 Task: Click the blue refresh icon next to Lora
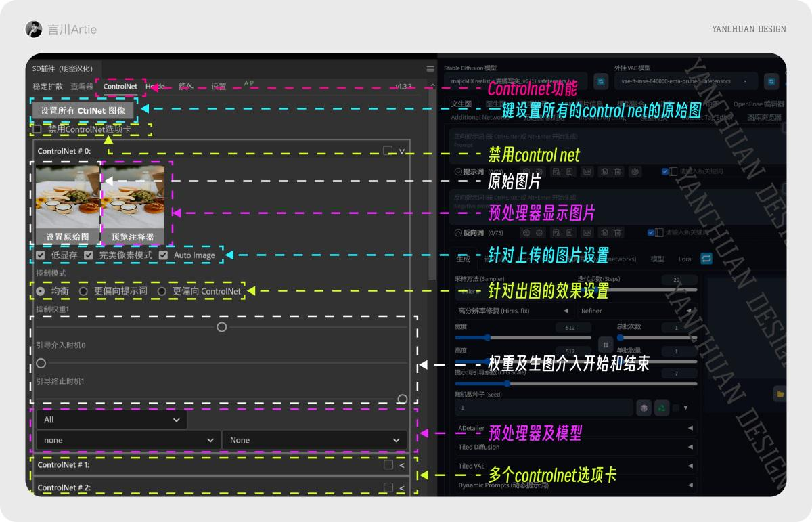pyautogui.click(x=706, y=258)
